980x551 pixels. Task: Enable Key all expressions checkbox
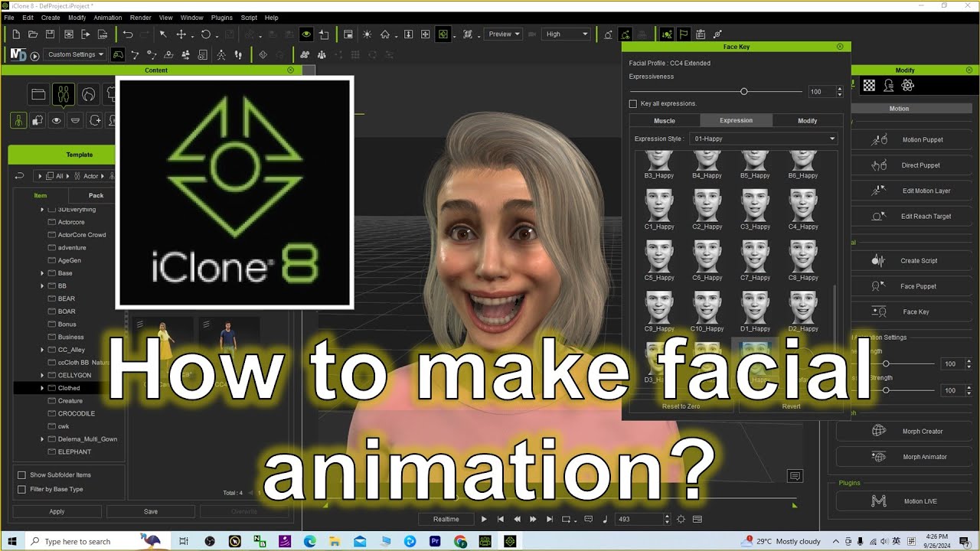[633, 103]
